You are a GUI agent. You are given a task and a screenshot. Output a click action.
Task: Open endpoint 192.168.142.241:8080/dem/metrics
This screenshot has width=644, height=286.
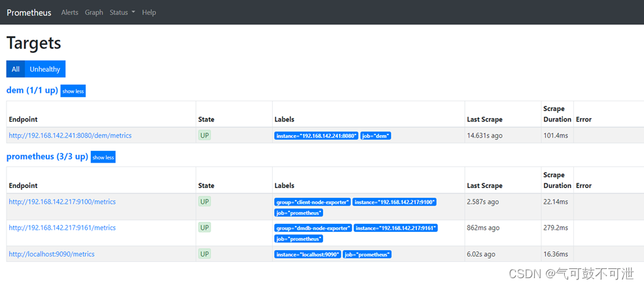click(x=70, y=135)
